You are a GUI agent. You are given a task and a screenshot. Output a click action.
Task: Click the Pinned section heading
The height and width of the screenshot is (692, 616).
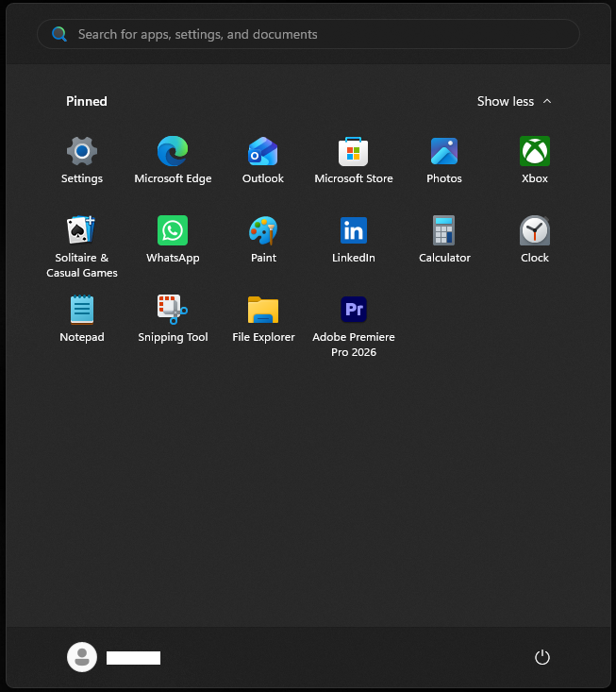pyautogui.click(x=87, y=102)
